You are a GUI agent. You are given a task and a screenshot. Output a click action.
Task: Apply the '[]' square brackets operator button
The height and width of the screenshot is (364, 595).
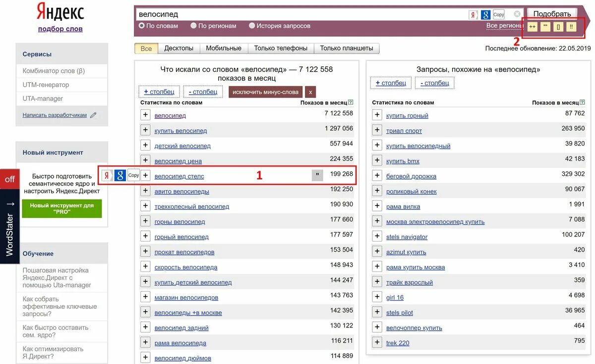[558, 27]
